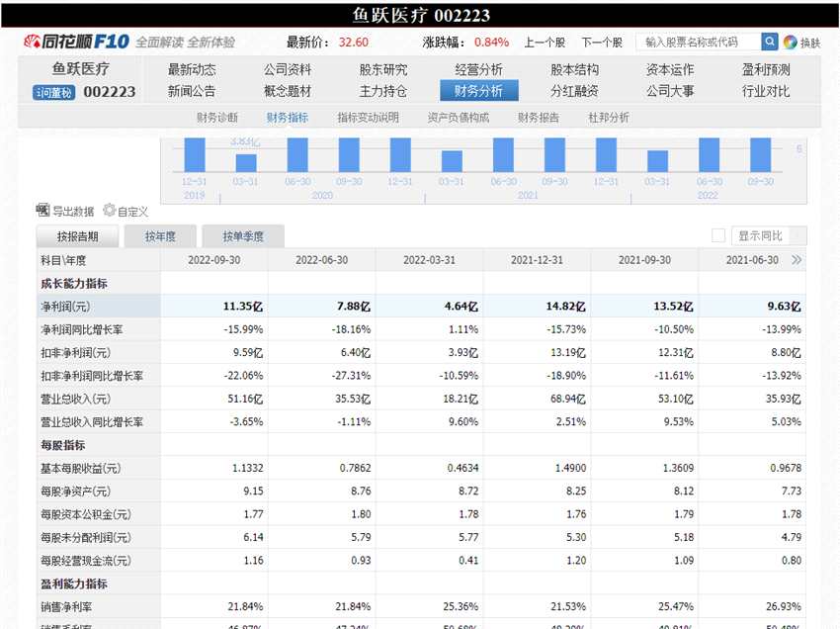Open 资本运作 menu item

coord(670,69)
